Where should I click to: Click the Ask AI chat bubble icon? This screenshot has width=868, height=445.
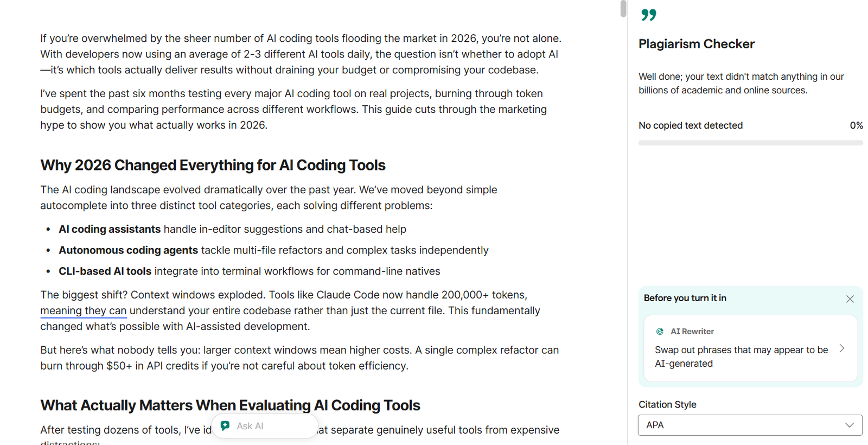(x=225, y=426)
